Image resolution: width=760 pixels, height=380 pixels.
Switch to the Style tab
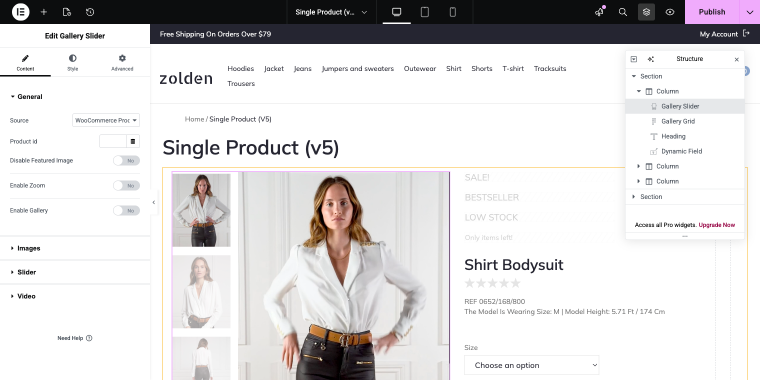pos(72,63)
